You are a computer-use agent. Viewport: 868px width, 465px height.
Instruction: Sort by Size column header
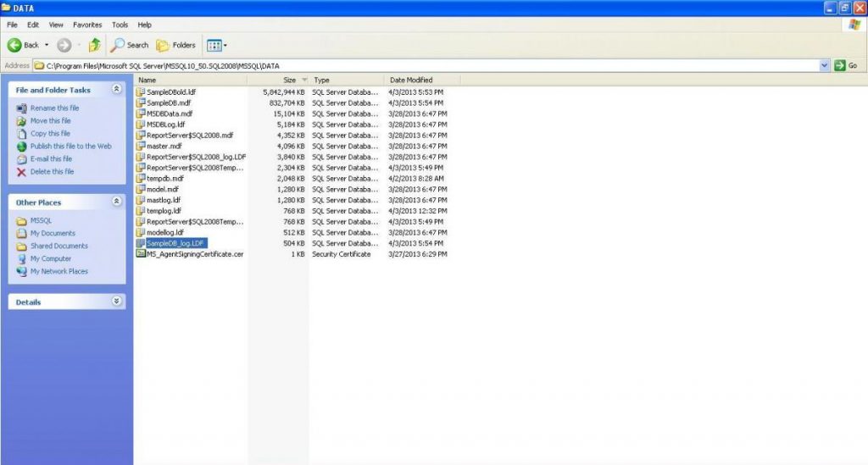point(278,80)
